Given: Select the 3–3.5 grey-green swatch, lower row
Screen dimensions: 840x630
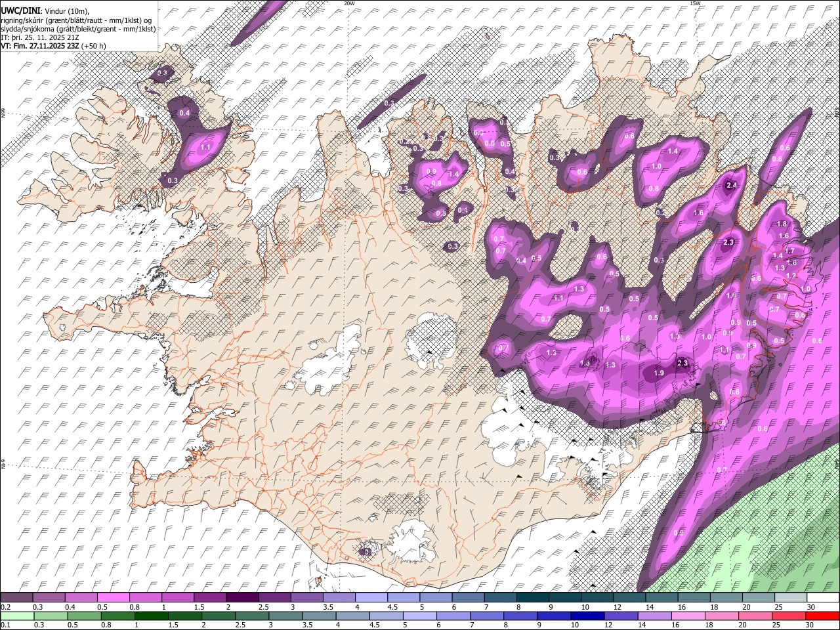Looking at the screenshot, I should 285,616.
